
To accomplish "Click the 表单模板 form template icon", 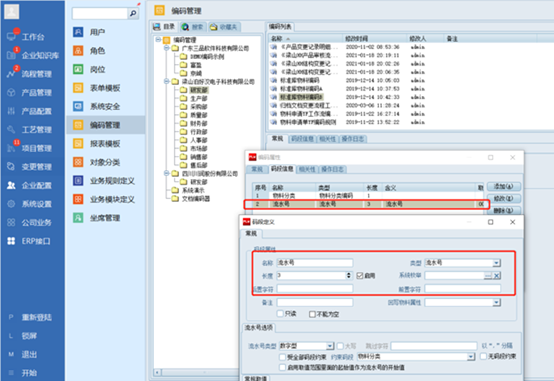I will (x=78, y=88).
